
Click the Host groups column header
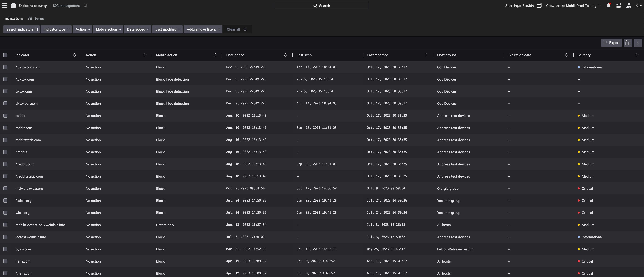447,55
